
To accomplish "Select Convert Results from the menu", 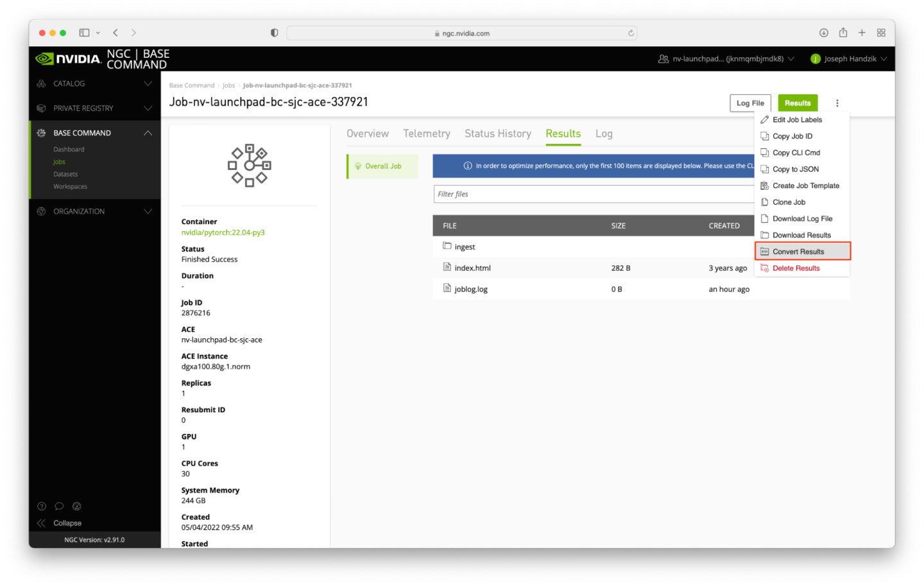I will [x=798, y=252].
